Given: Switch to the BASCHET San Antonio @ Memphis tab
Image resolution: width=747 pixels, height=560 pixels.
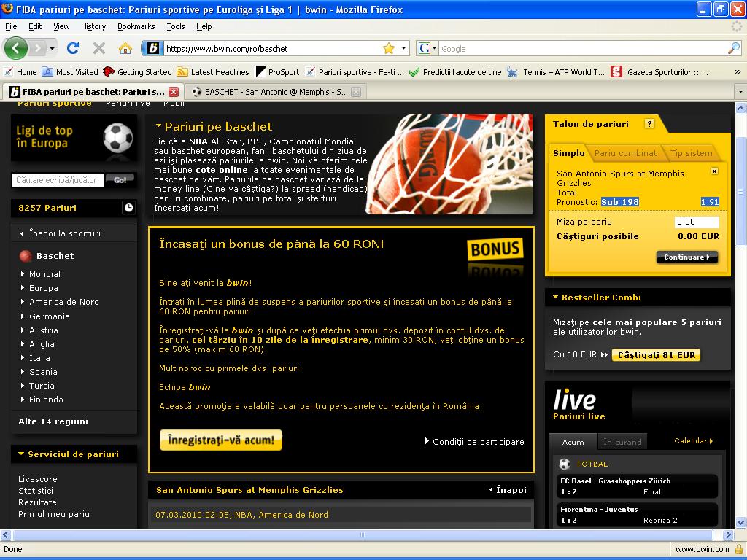Looking at the screenshot, I should [276, 92].
